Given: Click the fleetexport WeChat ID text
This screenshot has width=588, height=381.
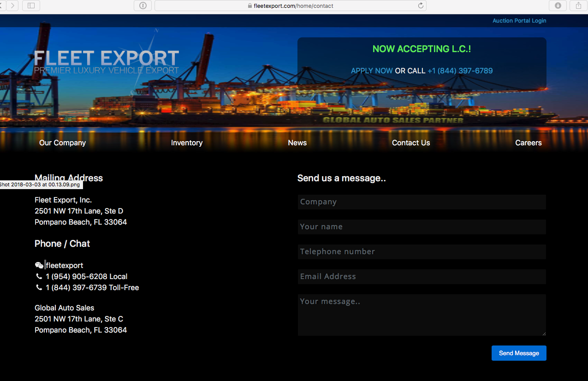Looking at the screenshot, I should pyautogui.click(x=65, y=266).
